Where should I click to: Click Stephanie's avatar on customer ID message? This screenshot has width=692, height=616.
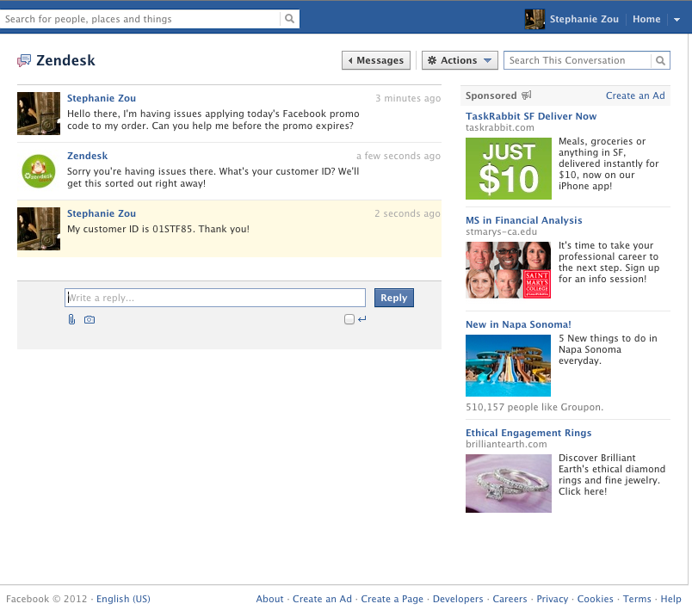point(39,229)
